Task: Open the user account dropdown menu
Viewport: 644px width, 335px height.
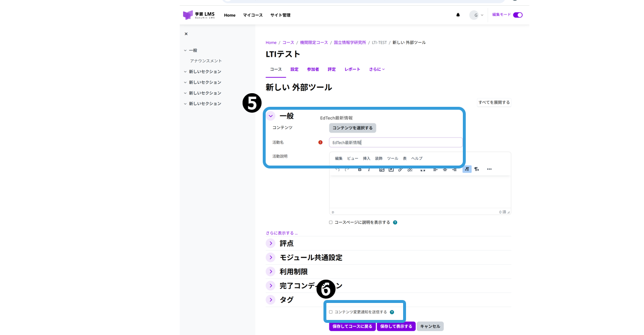Action: point(476,15)
